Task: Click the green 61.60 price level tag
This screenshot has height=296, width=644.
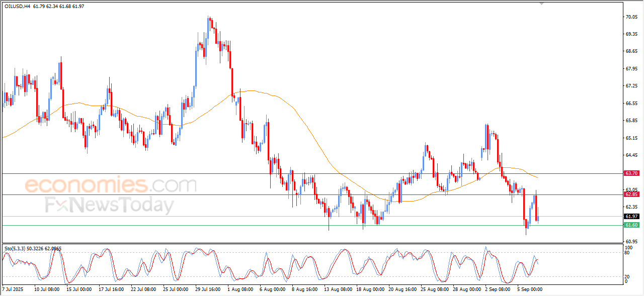Action: [x=631, y=225]
